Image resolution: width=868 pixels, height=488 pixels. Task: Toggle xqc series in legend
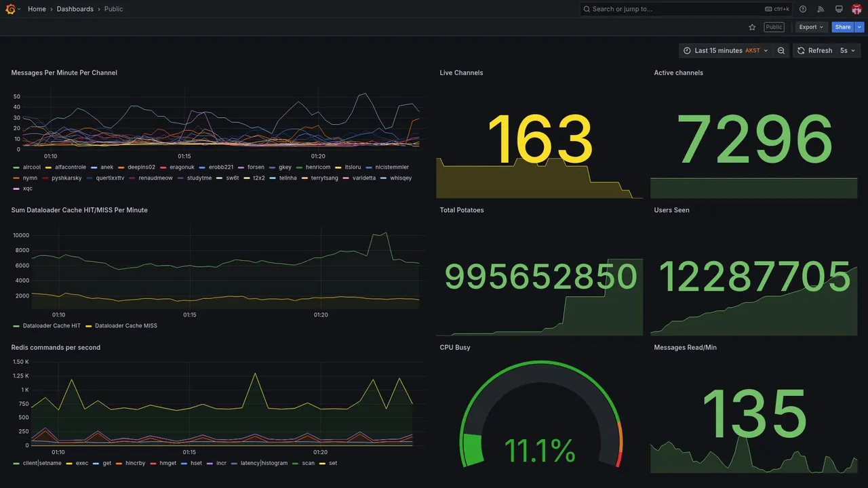[28, 188]
